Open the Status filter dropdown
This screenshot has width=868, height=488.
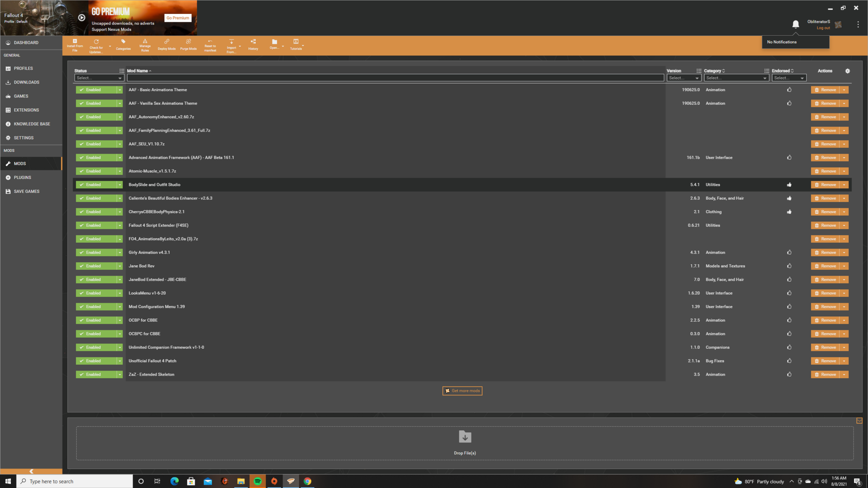(x=99, y=78)
